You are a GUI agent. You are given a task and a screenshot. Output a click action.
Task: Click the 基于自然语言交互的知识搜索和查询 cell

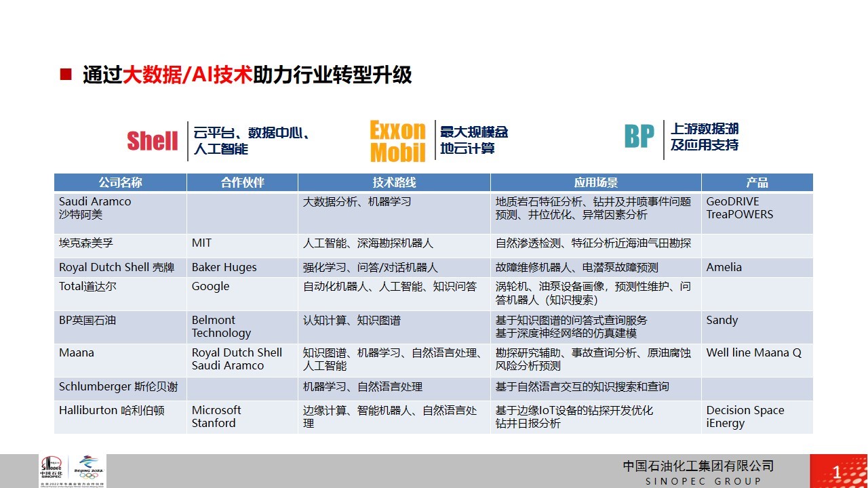(596, 389)
